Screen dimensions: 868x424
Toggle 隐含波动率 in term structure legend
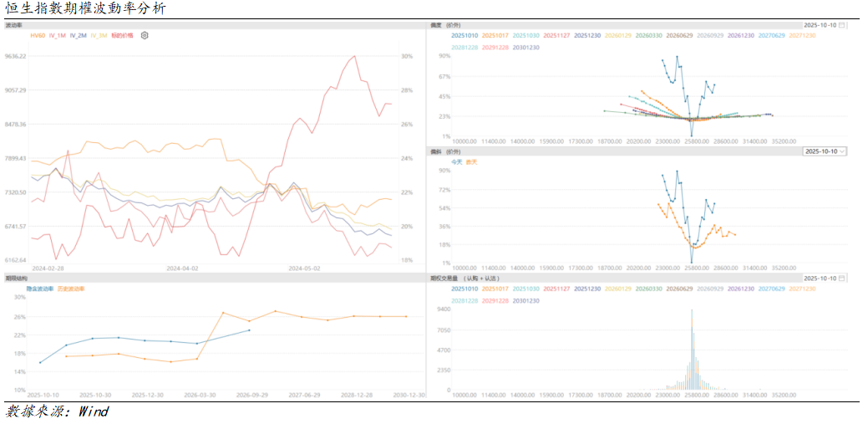pyautogui.click(x=40, y=288)
